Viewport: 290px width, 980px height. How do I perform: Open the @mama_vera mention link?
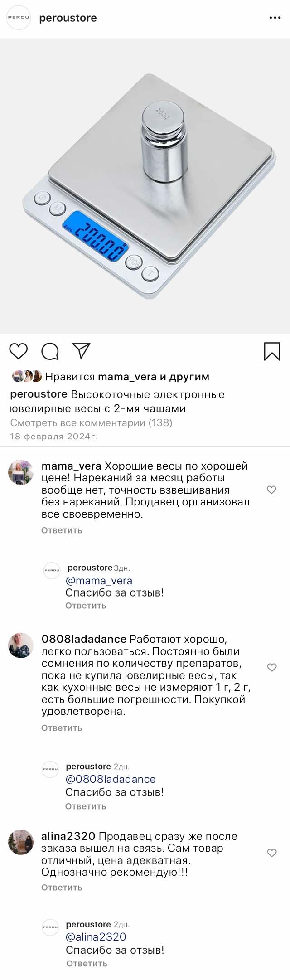[x=99, y=581]
